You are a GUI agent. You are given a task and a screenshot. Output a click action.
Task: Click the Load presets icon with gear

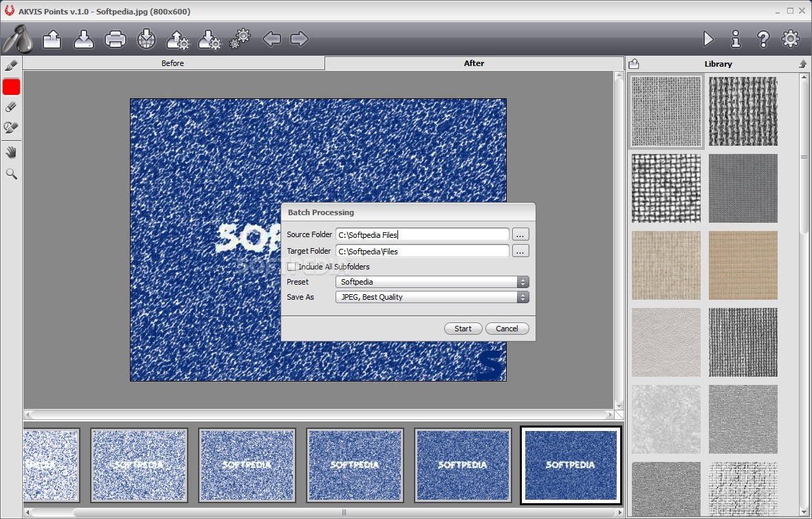(x=178, y=40)
